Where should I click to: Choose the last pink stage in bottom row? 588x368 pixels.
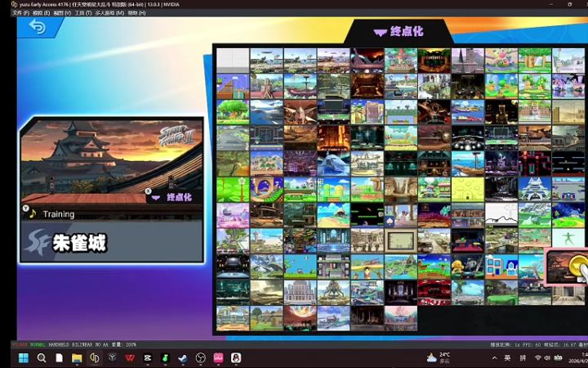pyautogui.click(x=401, y=318)
